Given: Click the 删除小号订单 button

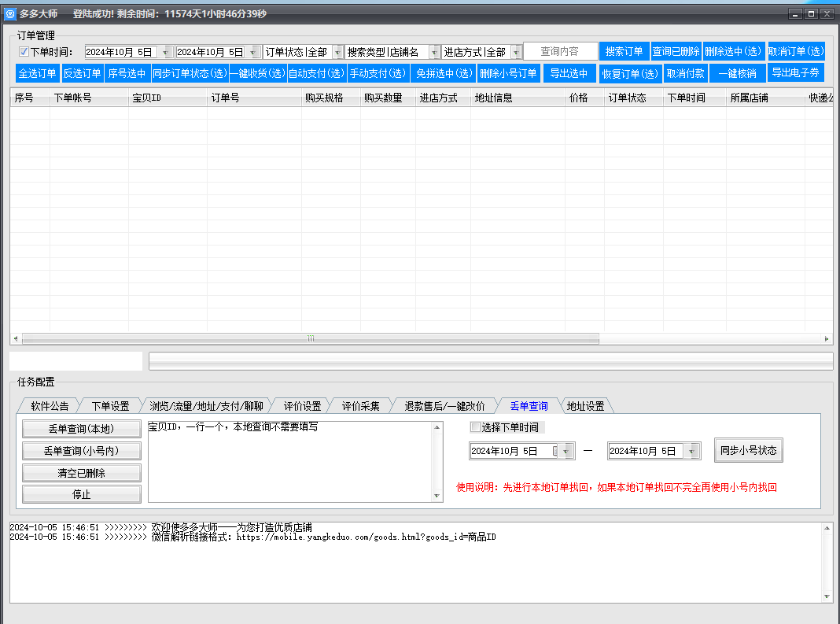Looking at the screenshot, I should [508, 73].
